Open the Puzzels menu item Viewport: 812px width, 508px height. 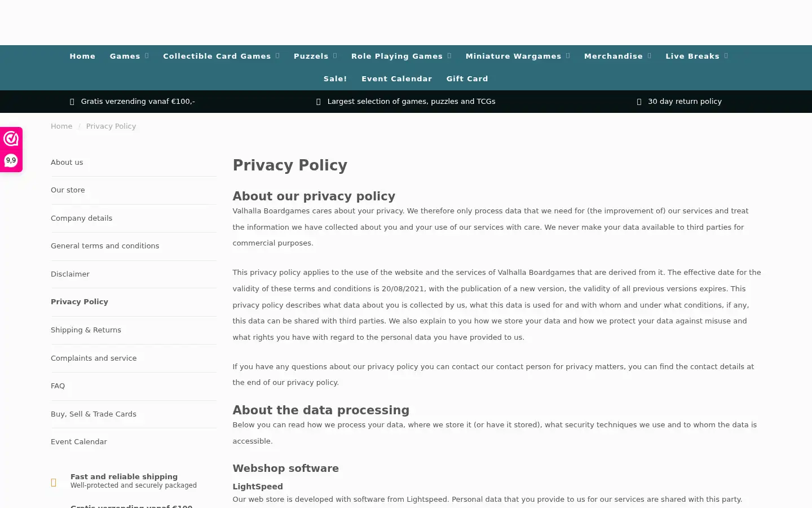[311, 56]
